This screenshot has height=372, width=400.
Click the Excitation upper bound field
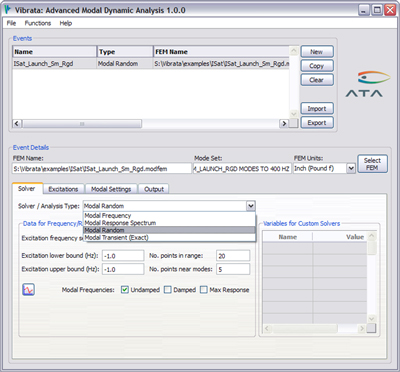click(x=123, y=269)
